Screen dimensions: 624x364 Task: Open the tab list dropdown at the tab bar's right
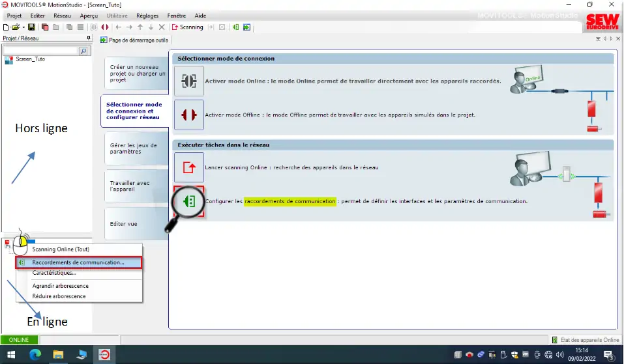(598, 39)
